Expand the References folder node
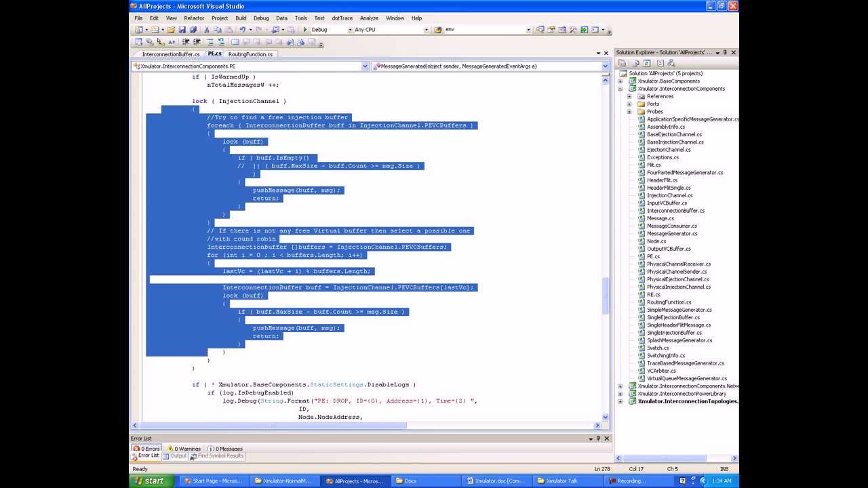 click(x=629, y=96)
